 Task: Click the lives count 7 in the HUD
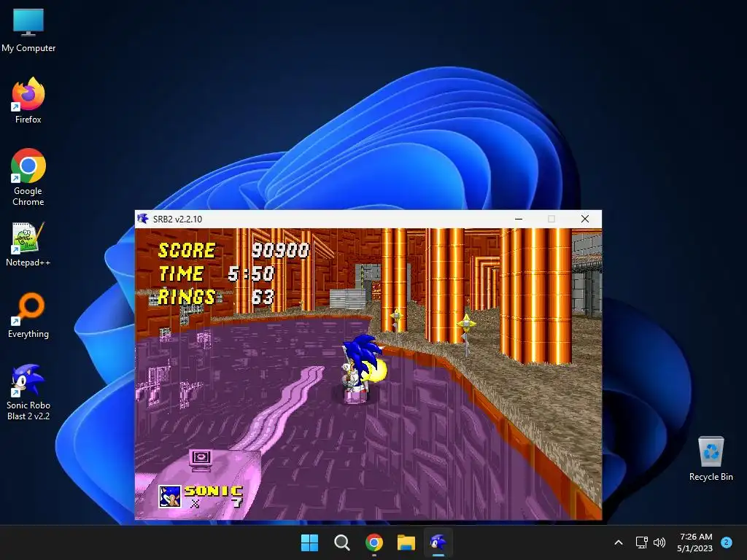237,503
